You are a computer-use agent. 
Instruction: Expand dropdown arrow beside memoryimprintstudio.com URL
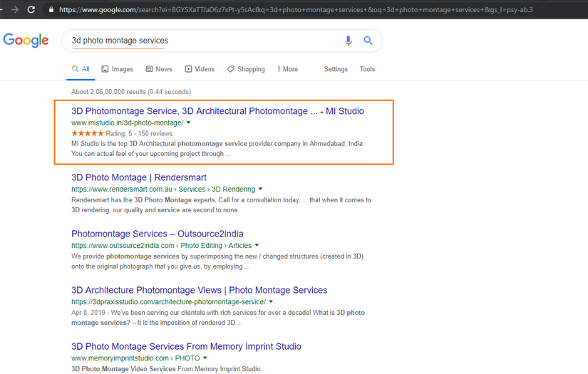[x=205, y=358]
